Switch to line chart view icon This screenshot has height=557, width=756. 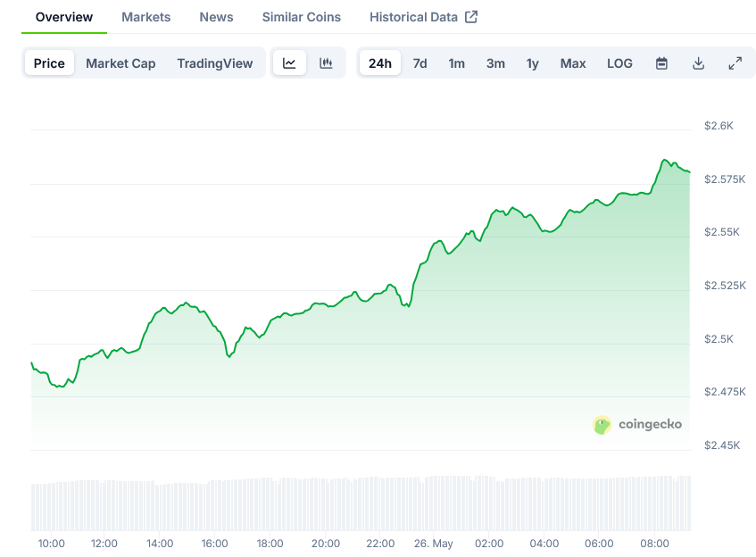click(x=289, y=63)
